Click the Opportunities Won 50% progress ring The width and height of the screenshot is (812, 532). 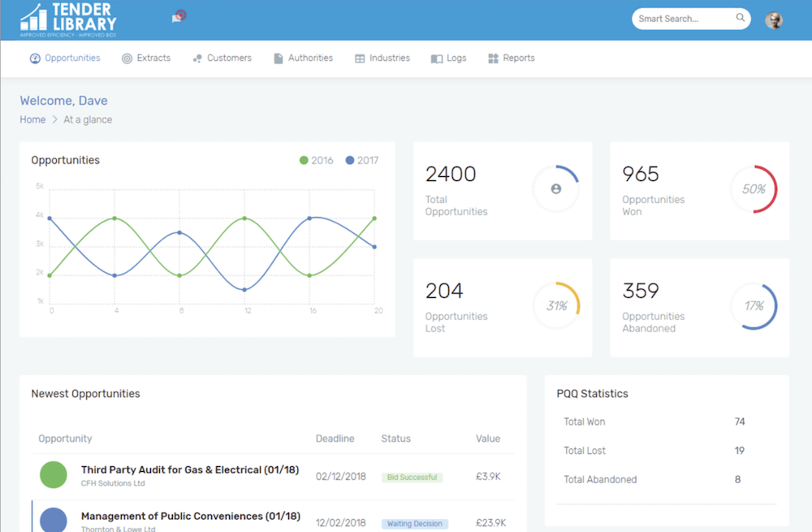click(754, 189)
